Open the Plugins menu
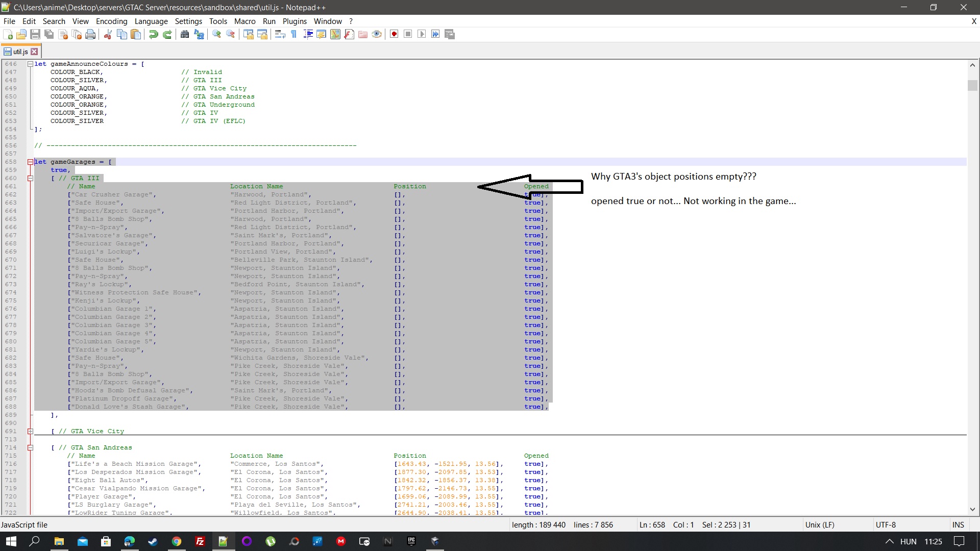 pos(295,21)
